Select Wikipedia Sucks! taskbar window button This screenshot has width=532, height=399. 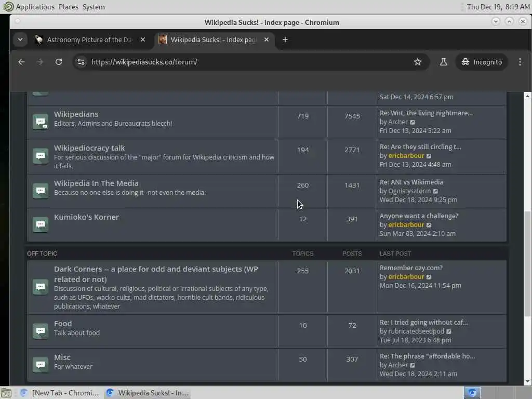point(147,393)
